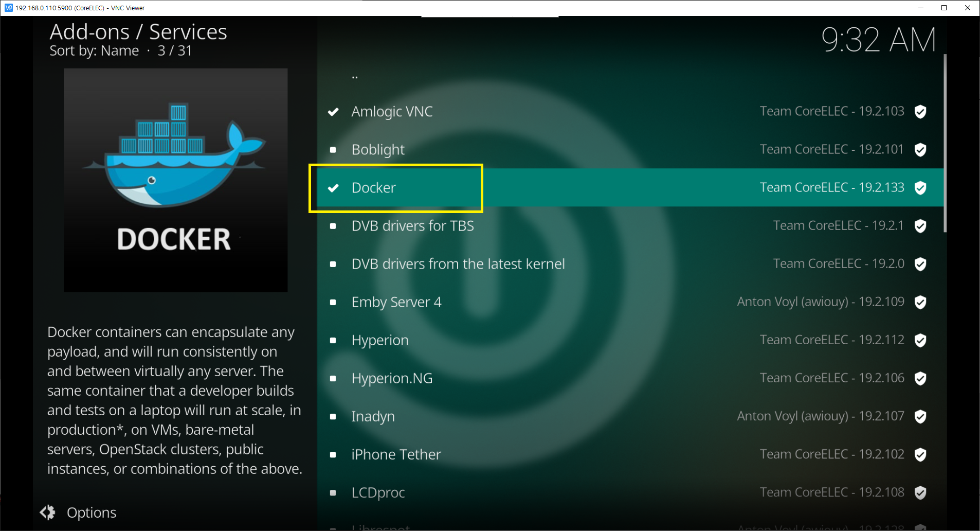The width and height of the screenshot is (980, 531).
Task: Select the Amlogic VNC add-on
Action: 630,112
